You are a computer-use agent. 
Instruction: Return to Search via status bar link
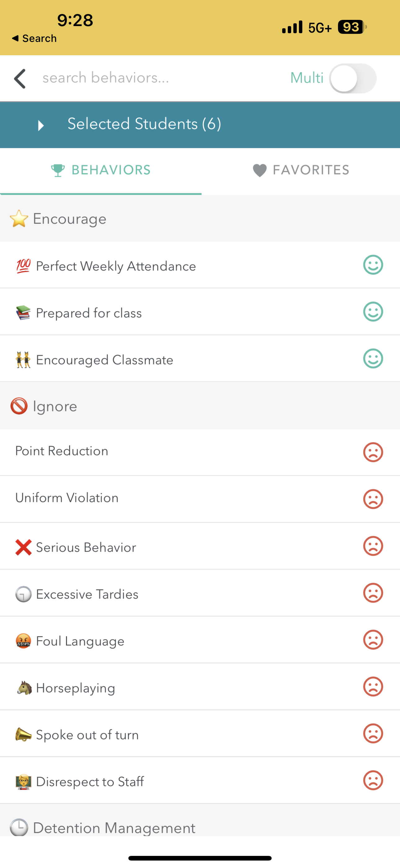(x=34, y=38)
